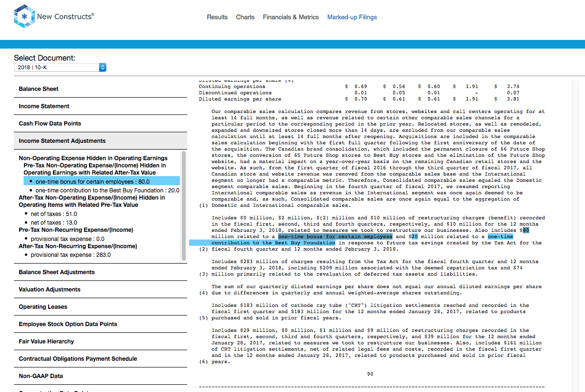Expand Cash Flow Data Points section
Viewport: 585px width, 392px height.
point(101,124)
